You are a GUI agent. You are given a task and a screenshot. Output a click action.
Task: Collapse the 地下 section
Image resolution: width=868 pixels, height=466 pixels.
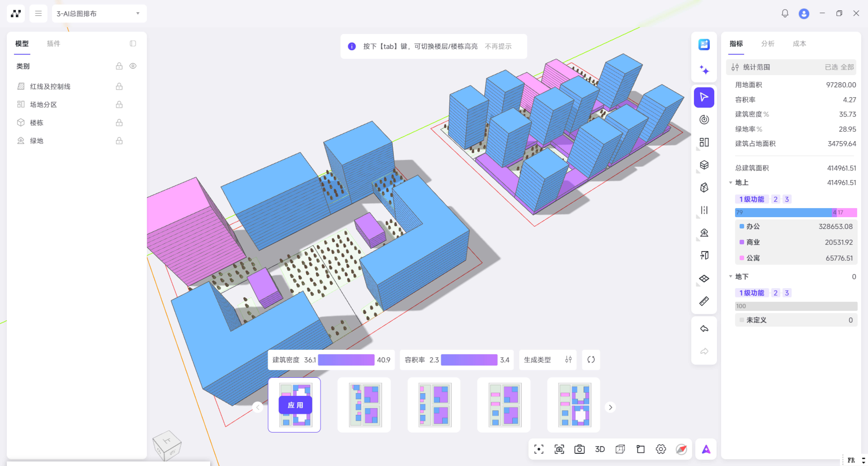point(731,277)
